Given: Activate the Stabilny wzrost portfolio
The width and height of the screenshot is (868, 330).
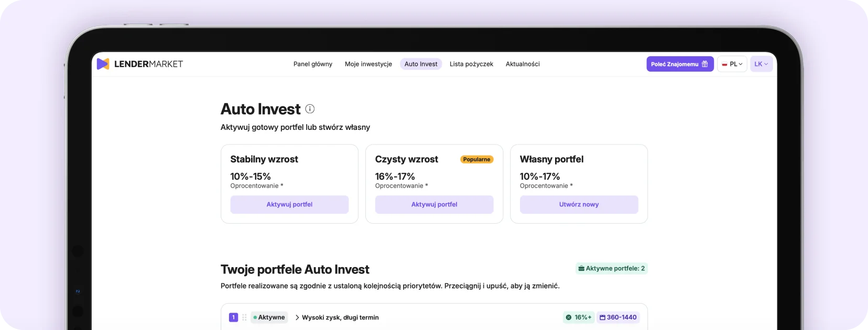Looking at the screenshot, I should 289,205.
